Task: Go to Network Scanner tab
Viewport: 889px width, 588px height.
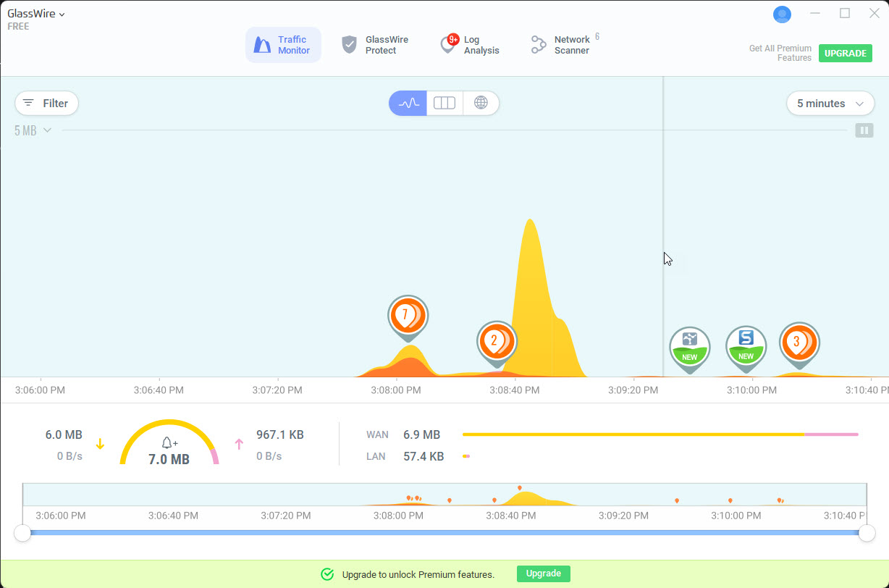Action: (x=563, y=45)
